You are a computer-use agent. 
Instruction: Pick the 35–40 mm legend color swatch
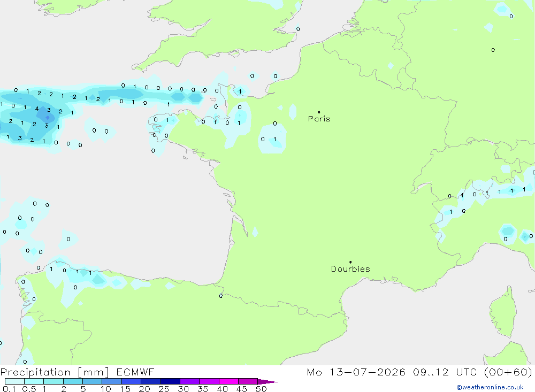tap(209, 381)
